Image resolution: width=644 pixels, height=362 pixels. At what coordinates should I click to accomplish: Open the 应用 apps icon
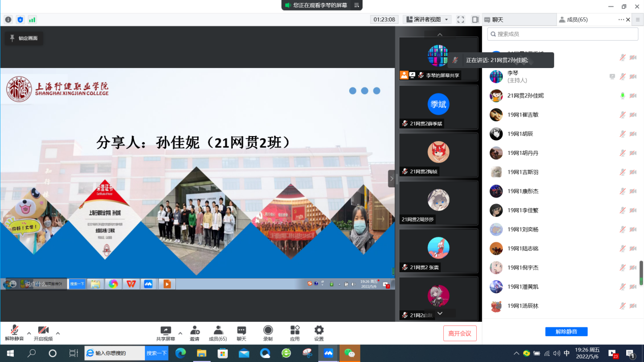pyautogui.click(x=295, y=333)
